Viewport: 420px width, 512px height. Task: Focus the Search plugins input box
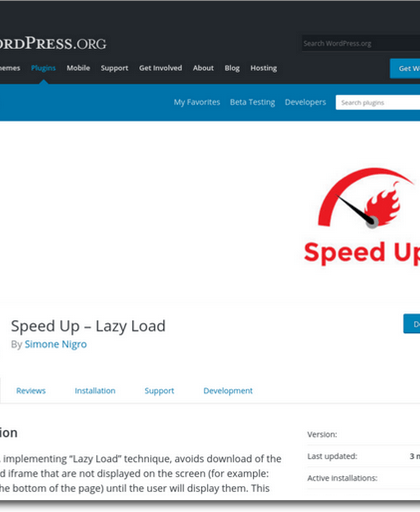click(378, 102)
